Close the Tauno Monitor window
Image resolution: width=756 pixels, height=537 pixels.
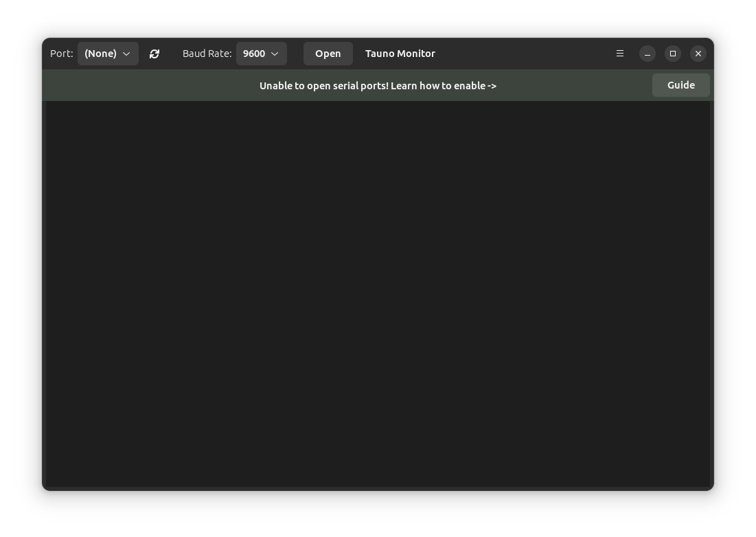pos(698,54)
